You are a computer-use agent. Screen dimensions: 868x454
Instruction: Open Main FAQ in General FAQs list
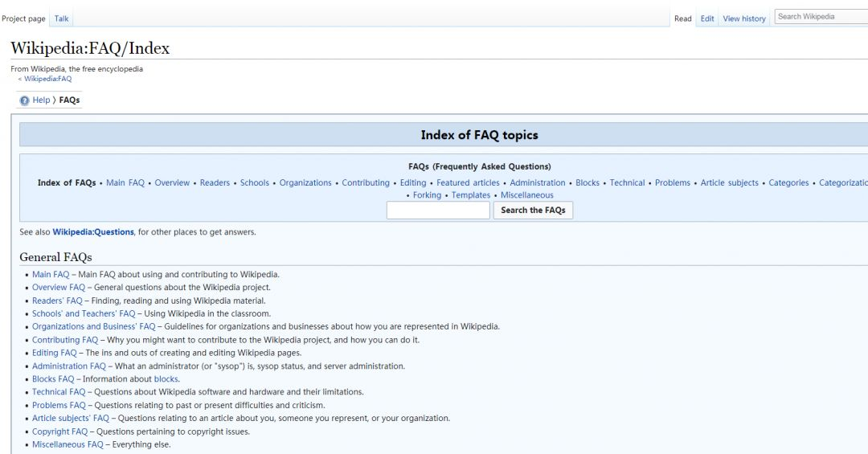click(x=51, y=275)
